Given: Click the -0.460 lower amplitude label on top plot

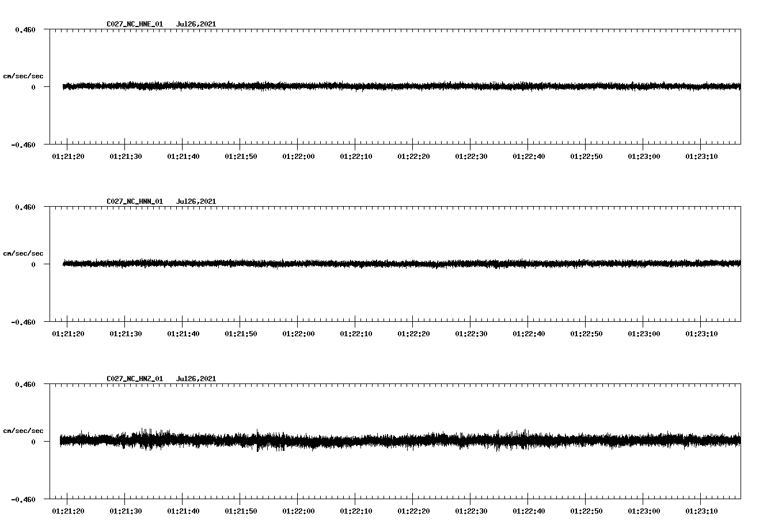Looking at the screenshot, I should pyautogui.click(x=24, y=146).
